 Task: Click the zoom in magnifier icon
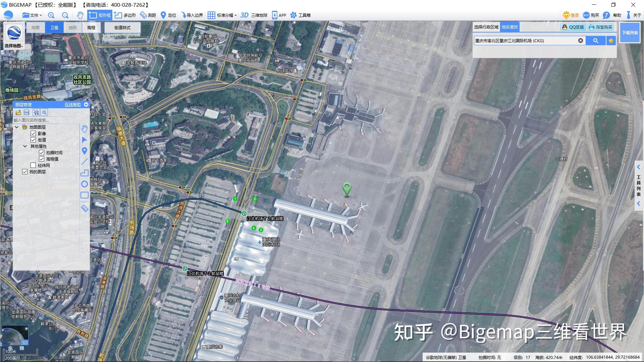point(51,15)
